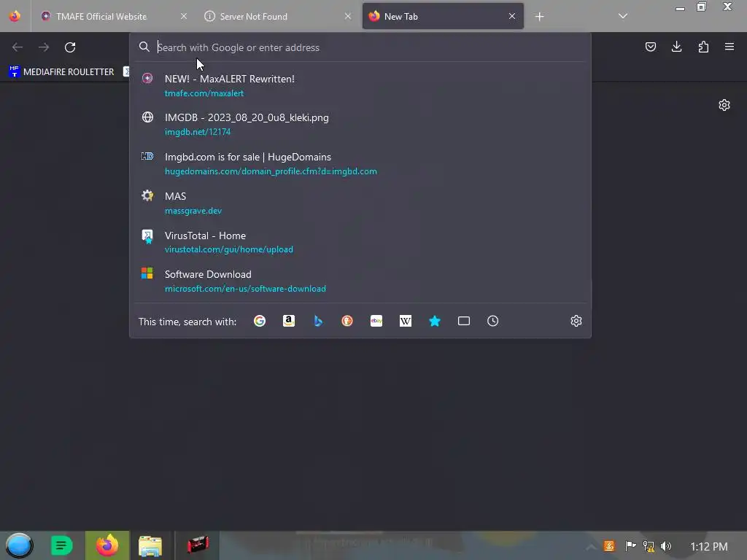Switch to Server Not Found tab
The width and height of the screenshot is (747, 560).
click(x=279, y=16)
